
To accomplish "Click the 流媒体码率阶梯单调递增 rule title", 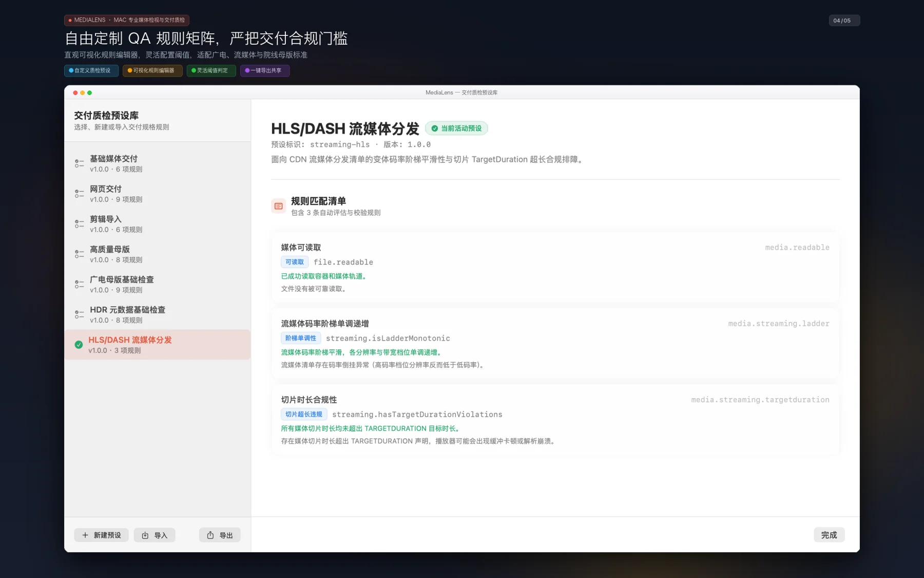I will 325,324.
